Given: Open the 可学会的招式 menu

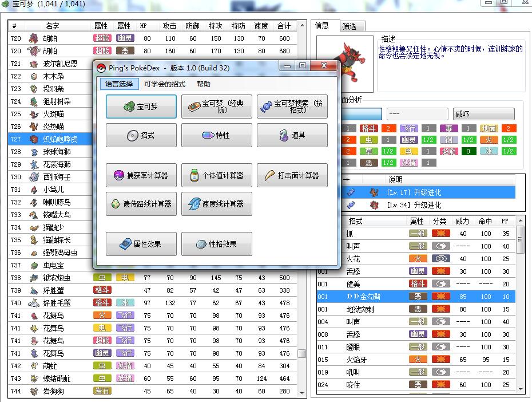Looking at the screenshot, I should tap(165, 84).
